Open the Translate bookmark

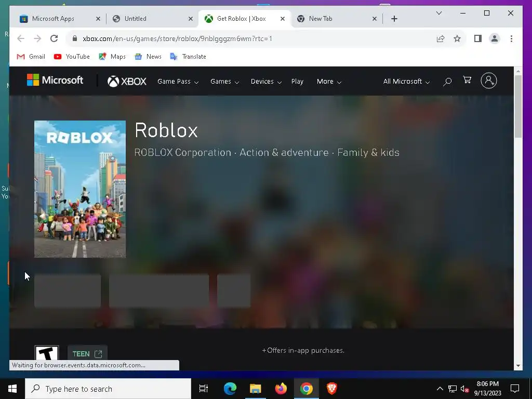pyautogui.click(x=188, y=57)
